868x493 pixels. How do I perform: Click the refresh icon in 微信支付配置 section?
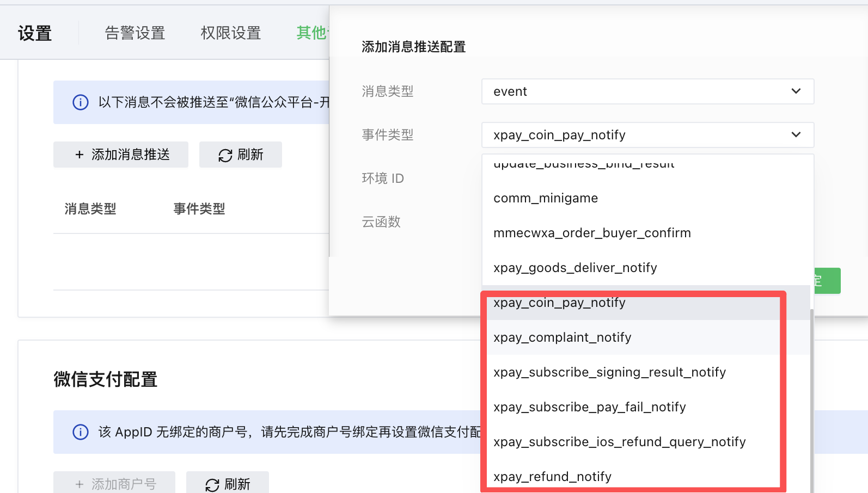click(x=212, y=485)
